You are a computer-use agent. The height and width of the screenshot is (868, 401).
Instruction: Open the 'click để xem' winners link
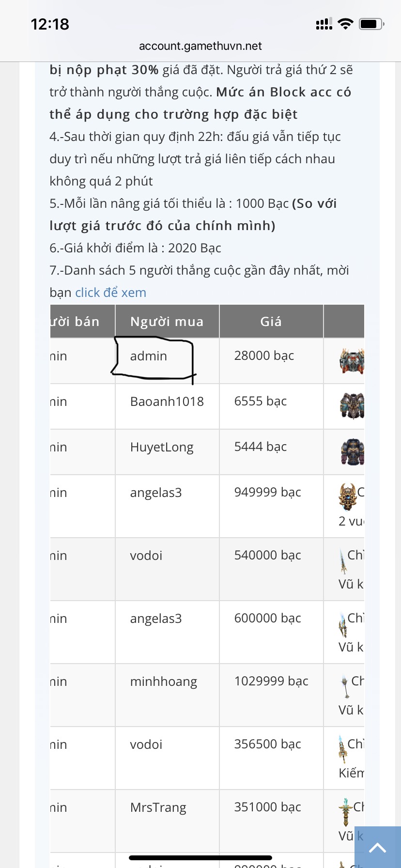(x=110, y=293)
